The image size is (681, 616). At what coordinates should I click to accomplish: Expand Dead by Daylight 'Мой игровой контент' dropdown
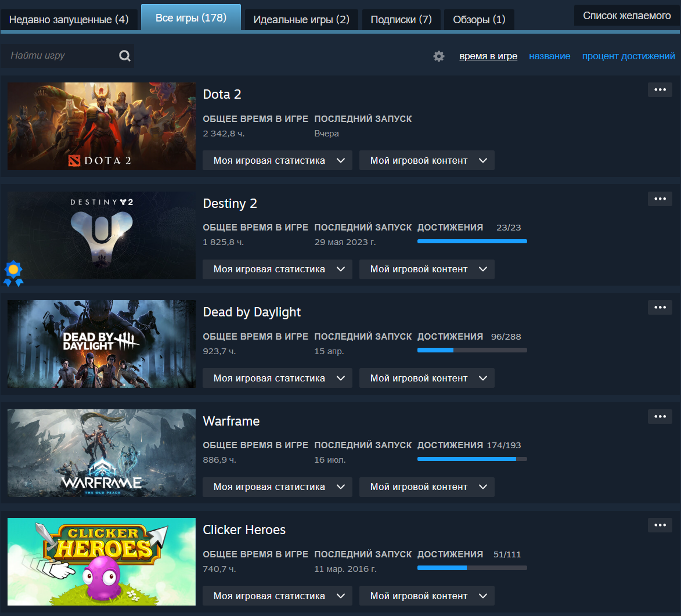(x=427, y=378)
